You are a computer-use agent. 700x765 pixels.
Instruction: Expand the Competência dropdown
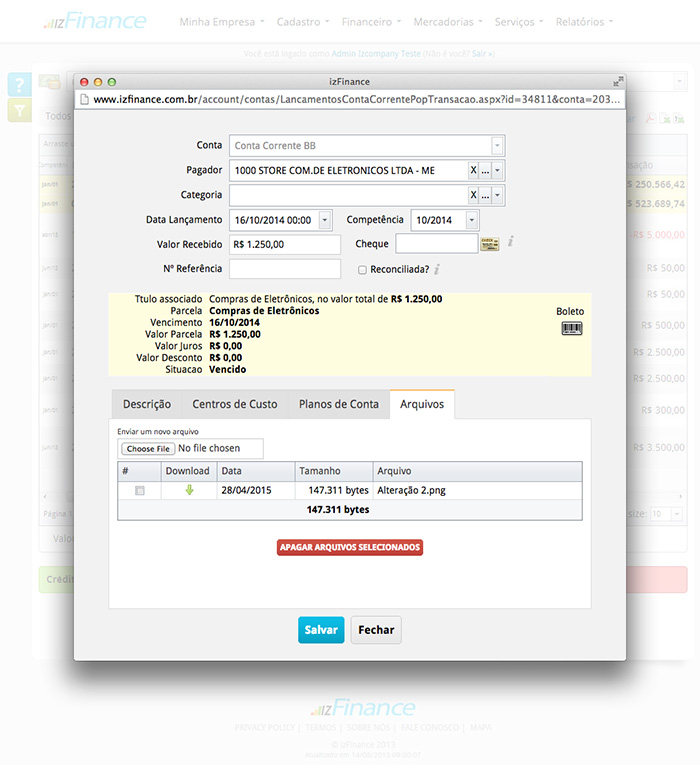click(472, 220)
